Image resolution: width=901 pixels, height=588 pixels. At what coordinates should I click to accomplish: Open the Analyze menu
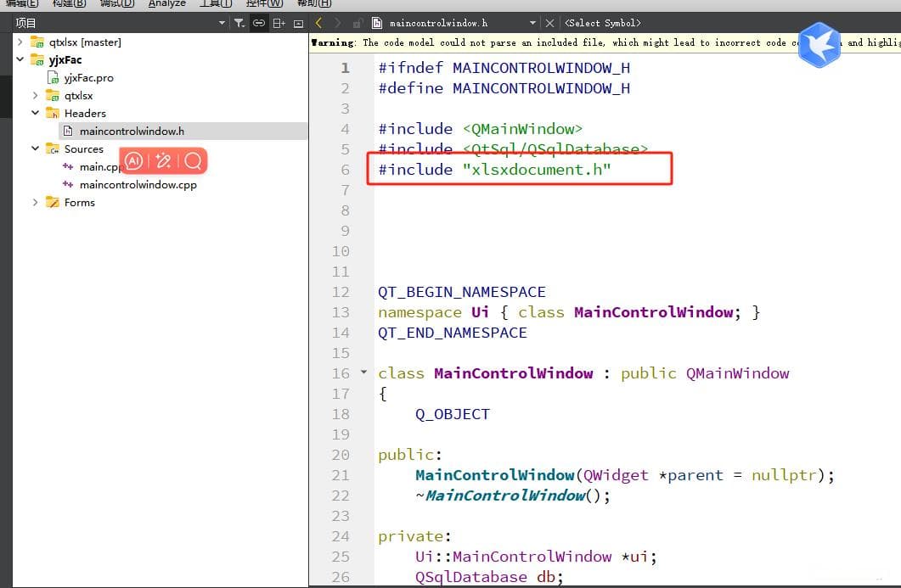(166, 3)
